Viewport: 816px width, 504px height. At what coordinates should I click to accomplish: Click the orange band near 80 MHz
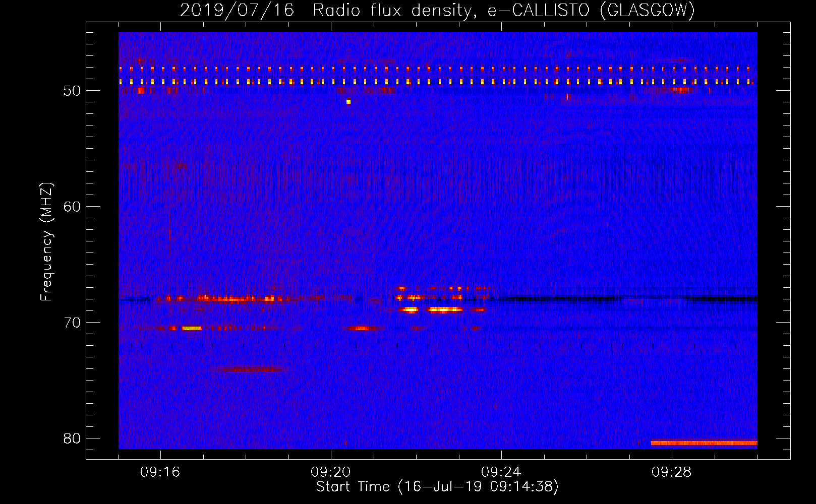click(704, 443)
